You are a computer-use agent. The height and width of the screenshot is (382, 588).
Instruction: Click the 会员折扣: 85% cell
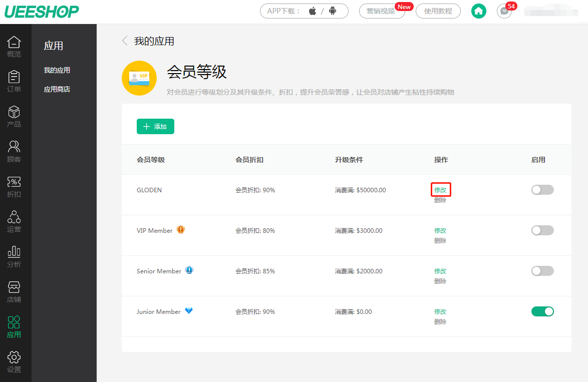pos(255,271)
